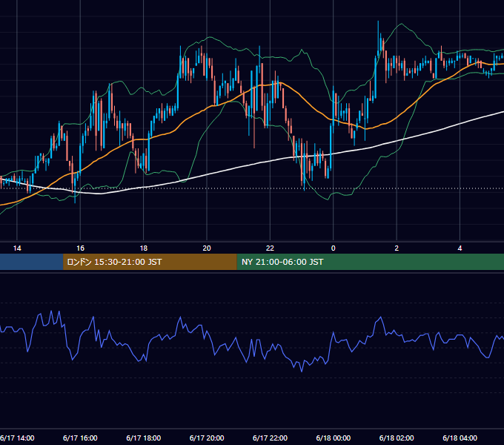The image size is (504, 445).
Task: Click the 6/17 14:00 label on oscillator axis
Action: click(x=17, y=438)
